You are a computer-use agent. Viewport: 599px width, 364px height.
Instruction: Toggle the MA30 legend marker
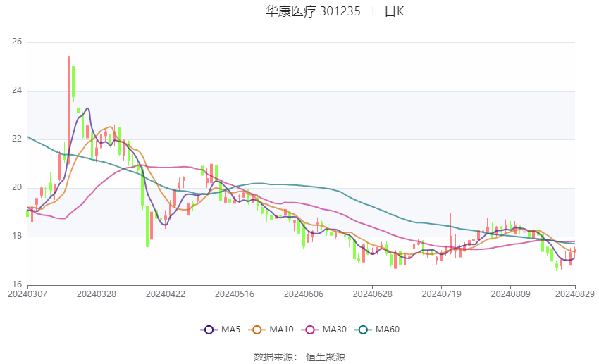point(310,330)
